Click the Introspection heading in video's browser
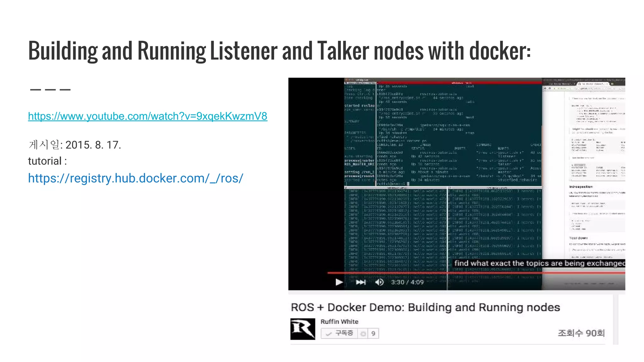Screen dimensions: 644x362 [581, 187]
